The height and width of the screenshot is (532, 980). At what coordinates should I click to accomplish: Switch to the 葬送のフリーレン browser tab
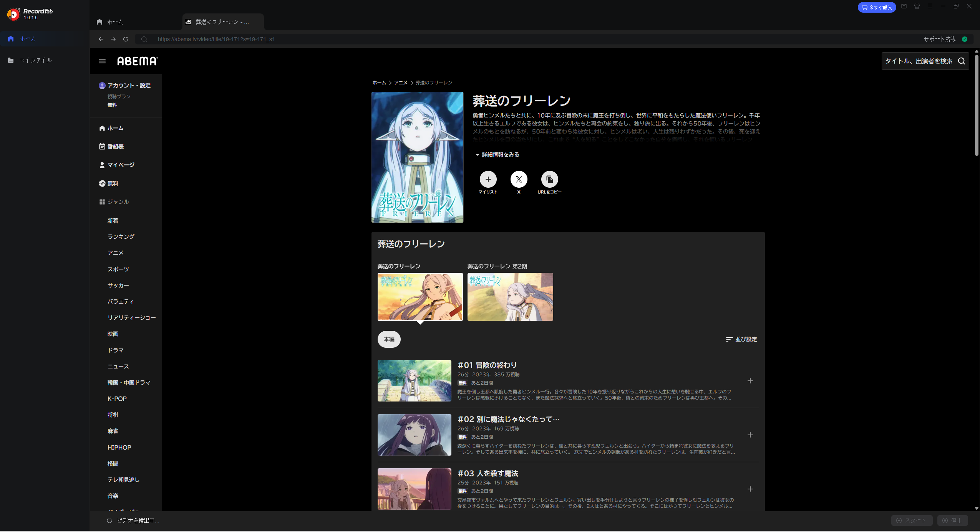pyautogui.click(x=223, y=22)
